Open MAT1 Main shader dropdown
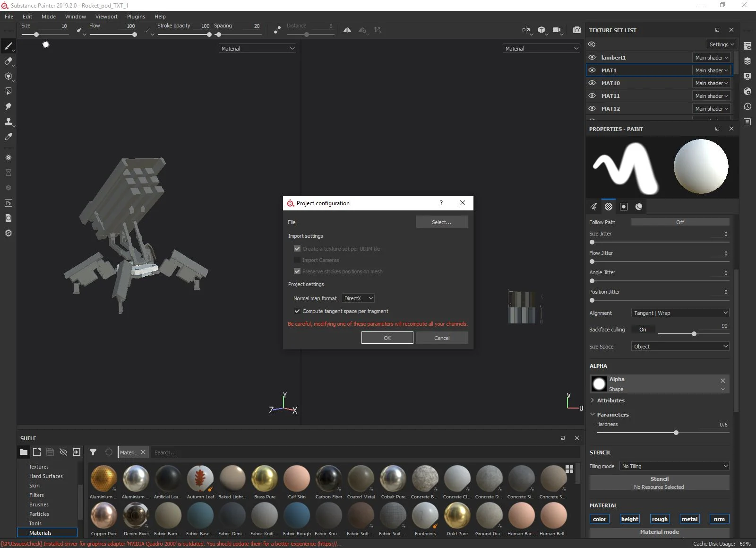Screen dimensions: 756x548 click(712, 70)
